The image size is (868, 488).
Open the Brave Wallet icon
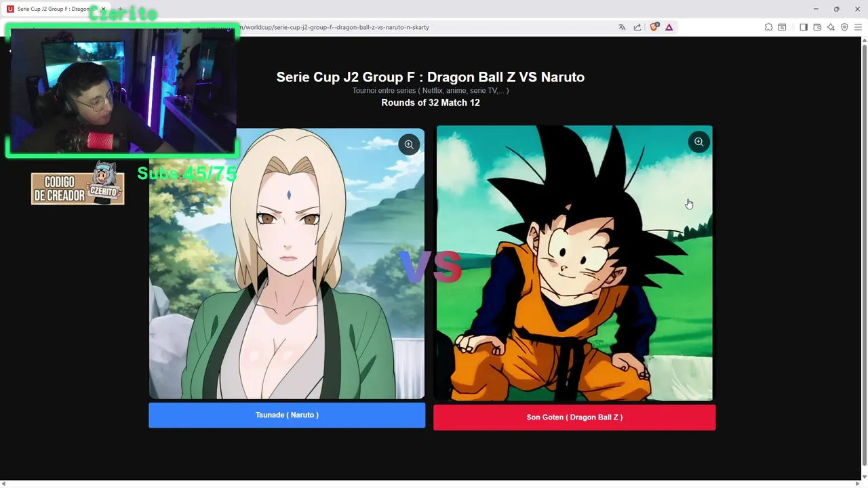pos(817,27)
